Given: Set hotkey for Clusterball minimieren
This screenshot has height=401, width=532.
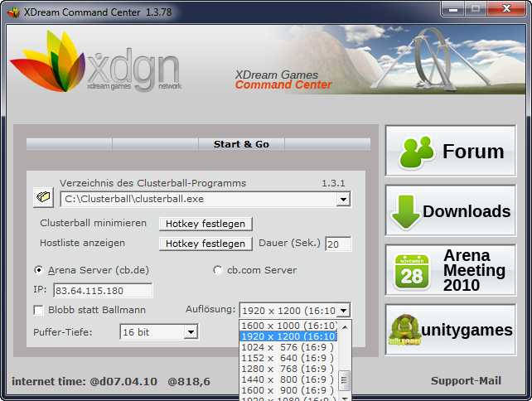Looking at the screenshot, I should coord(206,224).
